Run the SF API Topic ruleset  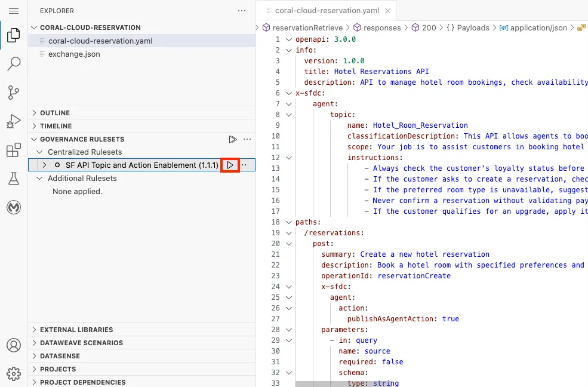click(230, 165)
